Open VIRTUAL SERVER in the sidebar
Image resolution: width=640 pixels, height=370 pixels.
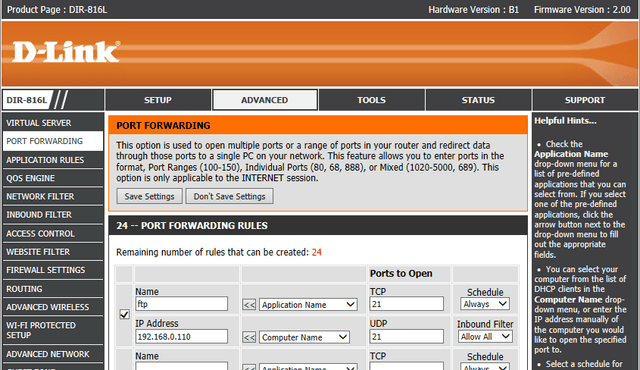(53, 123)
